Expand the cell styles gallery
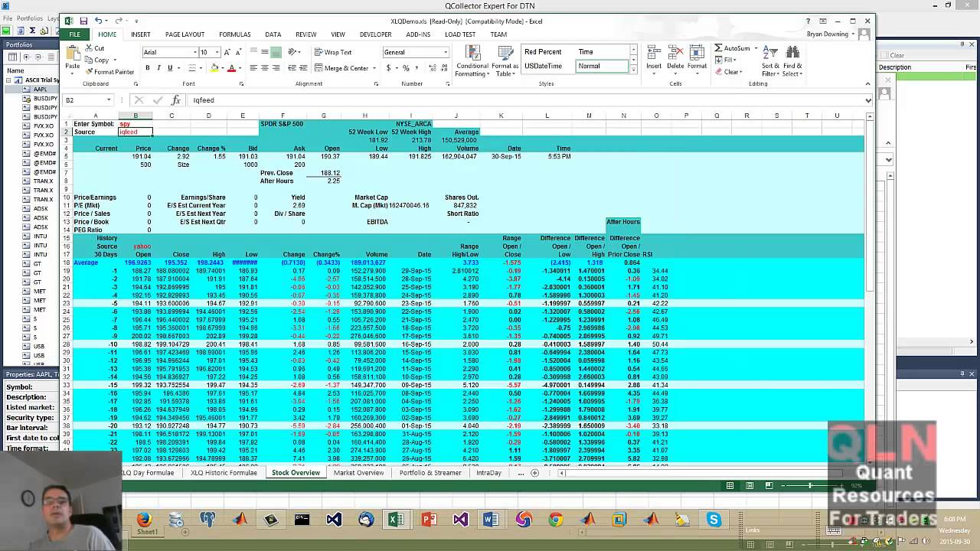The height and width of the screenshot is (551, 980). [x=633, y=69]
